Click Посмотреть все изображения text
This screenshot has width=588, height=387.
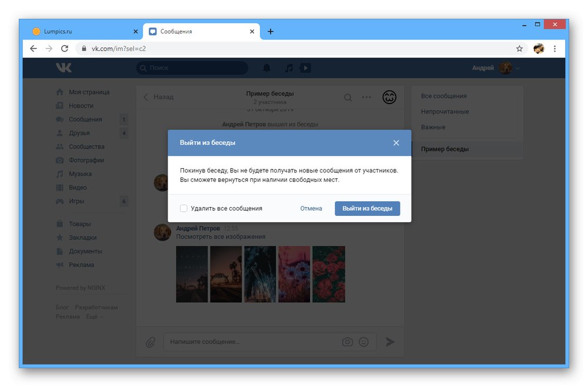tap(221, 237)
